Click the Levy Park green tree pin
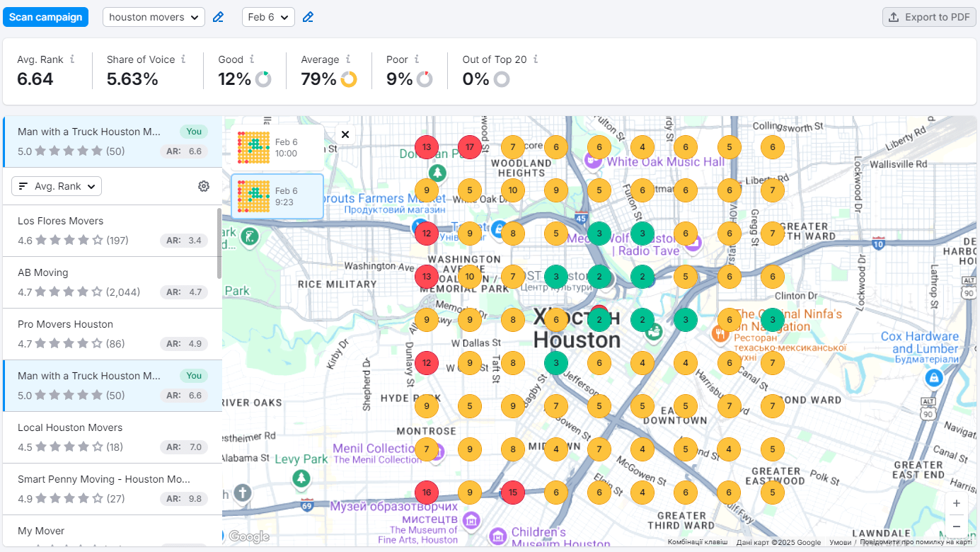This screenshot has height=552, width=980. click(x=302, y=479)
